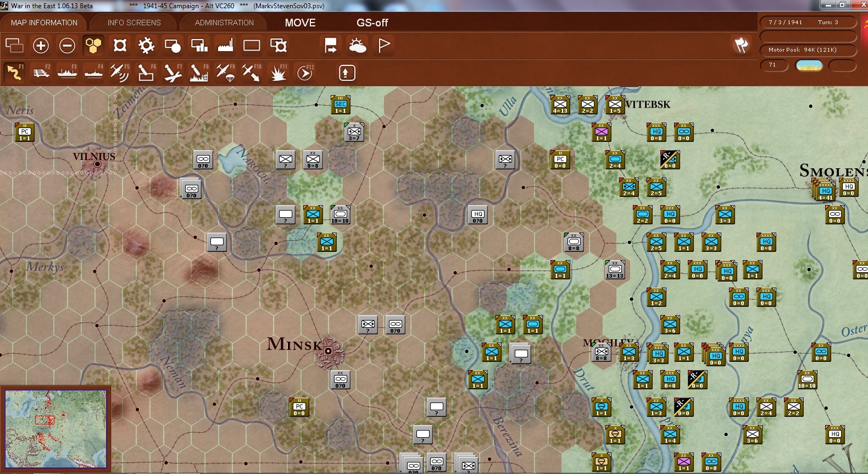Open the ADMINISTRATION tab
Viewport: 868px width, 474px height.
(224, 23)
